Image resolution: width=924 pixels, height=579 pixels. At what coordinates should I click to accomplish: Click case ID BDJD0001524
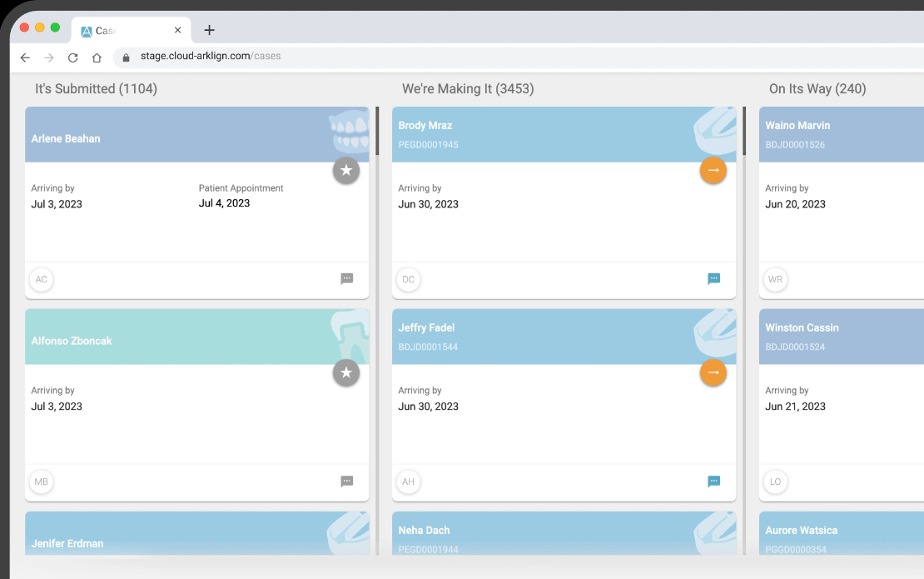tap(795, 347)
